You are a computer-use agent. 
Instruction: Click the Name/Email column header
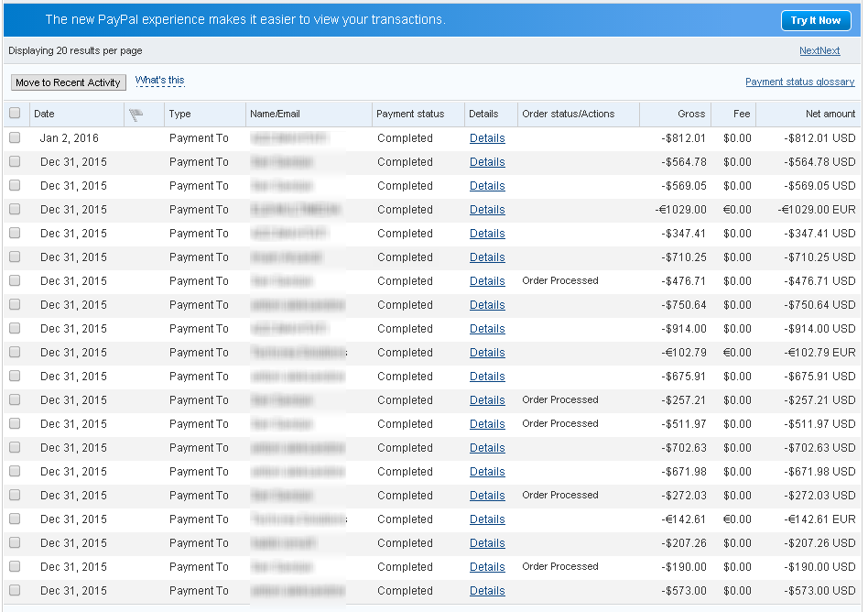point(275,114)
